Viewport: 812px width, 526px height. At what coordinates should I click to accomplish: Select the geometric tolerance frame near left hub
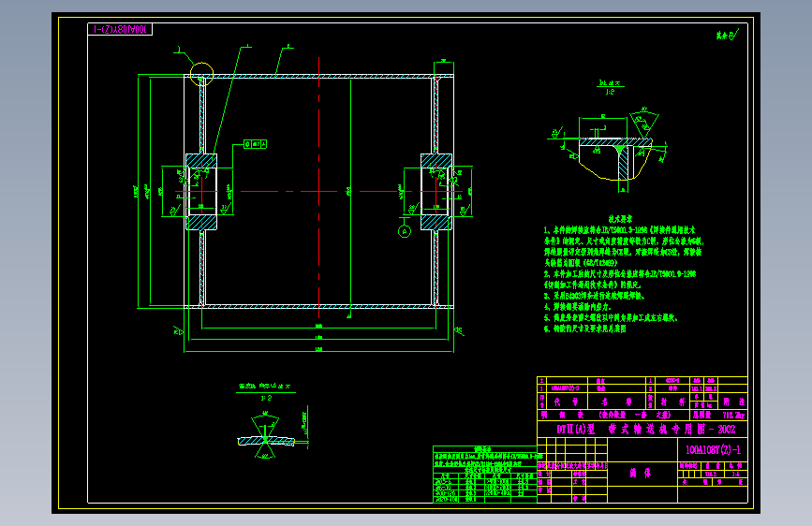tap(256, 144)
